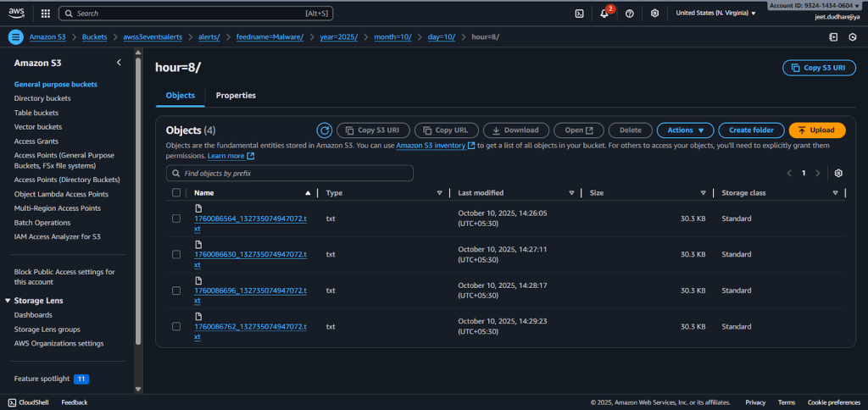Toggle the navigation hamburger menu icon
The height and width of the screenshot is (410, 868).
pyautogui.click(x=15, y=37)
